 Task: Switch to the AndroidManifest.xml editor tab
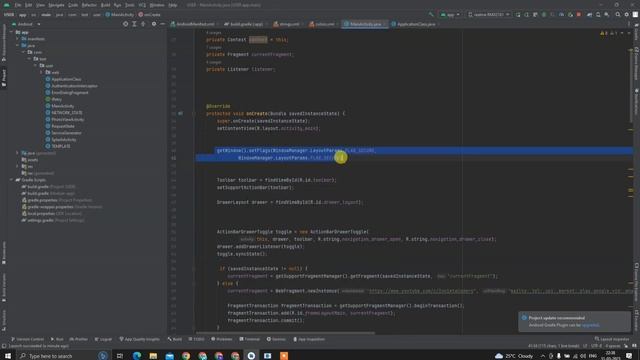pos(193,24)
